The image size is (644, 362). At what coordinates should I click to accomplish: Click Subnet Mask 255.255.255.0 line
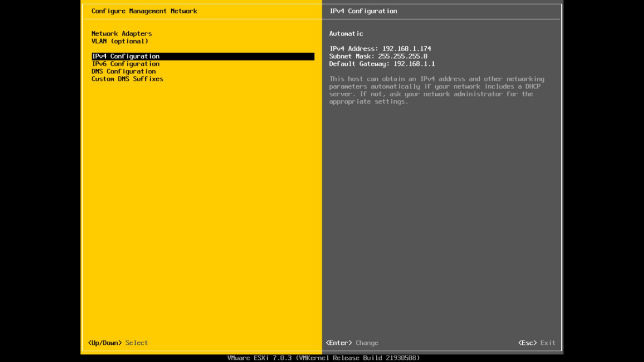(x=378, y=56)
